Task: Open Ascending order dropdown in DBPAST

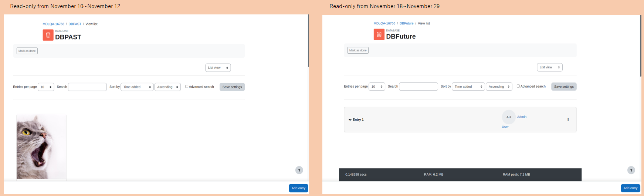Action: click(167, 87)
